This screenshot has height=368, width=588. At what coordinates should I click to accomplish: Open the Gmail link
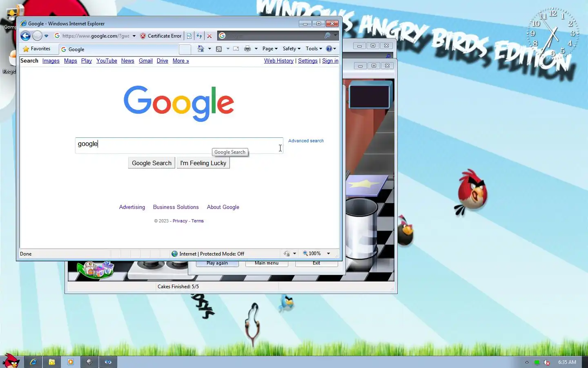[146, 61]
